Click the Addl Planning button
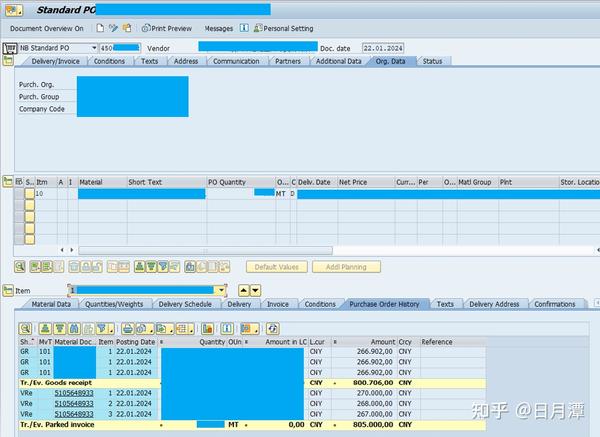This screenshot has height=437, width=600. click(346, 267)
